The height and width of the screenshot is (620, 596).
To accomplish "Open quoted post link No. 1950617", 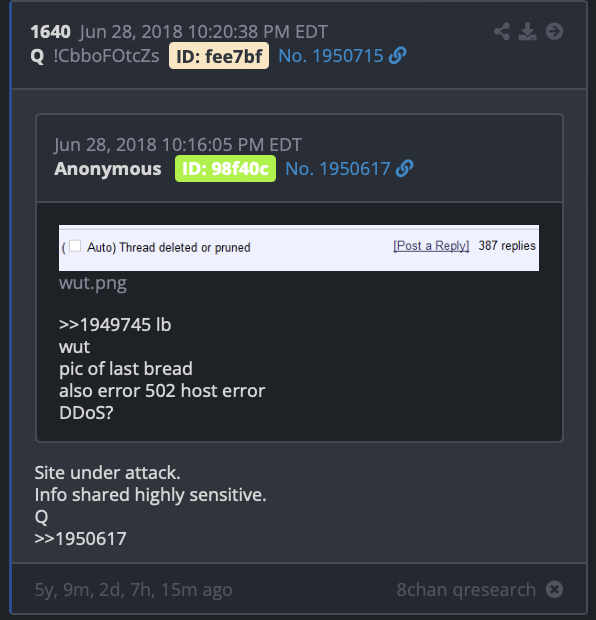I will (x=338, y=169).
